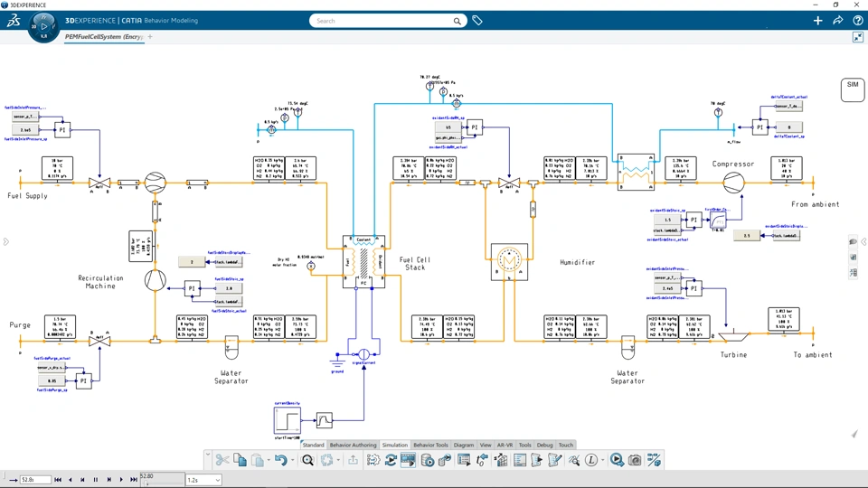868x488 pixels.
Task: Click the Cut scissors icon
Action: 222,460
